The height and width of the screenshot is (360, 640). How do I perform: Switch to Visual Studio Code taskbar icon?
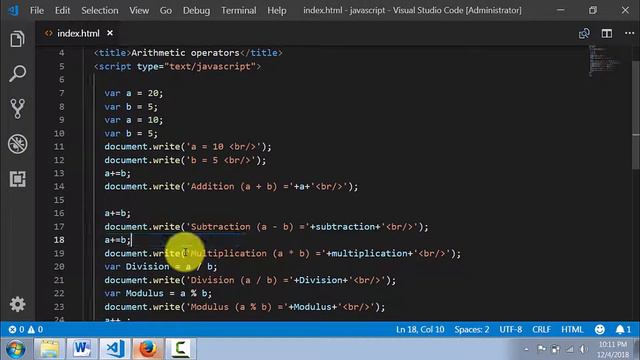pos(115,349)
